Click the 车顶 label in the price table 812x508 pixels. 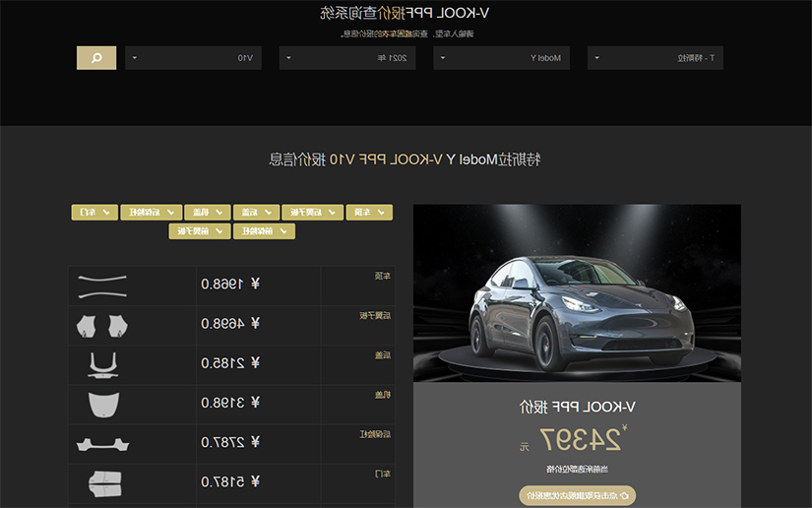pos(383,276)
